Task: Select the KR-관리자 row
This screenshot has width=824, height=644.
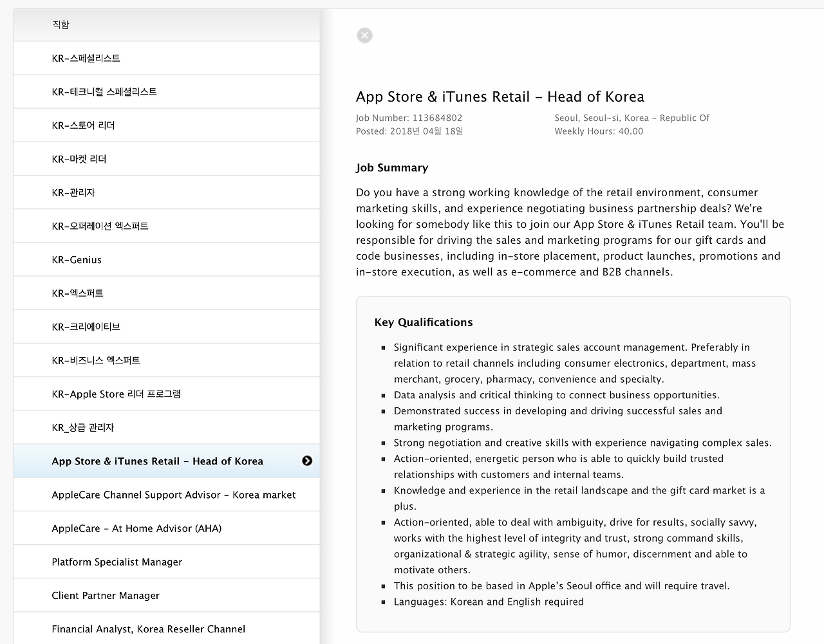Action: (73, 192)
